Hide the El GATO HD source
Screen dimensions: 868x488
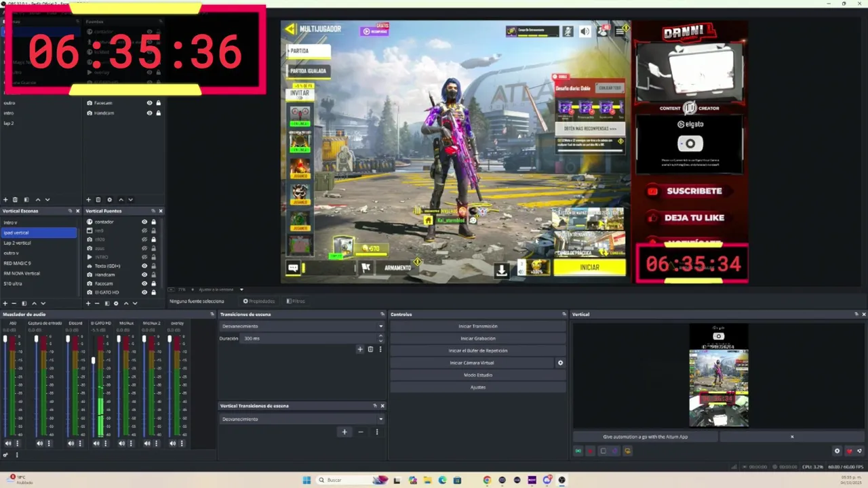click(x=144, y=292)
